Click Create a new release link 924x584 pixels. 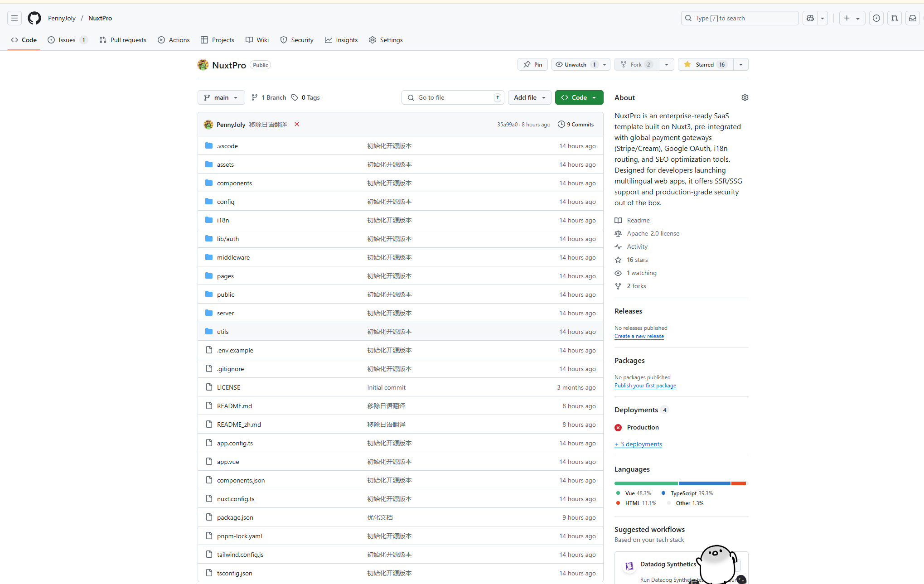639,336
